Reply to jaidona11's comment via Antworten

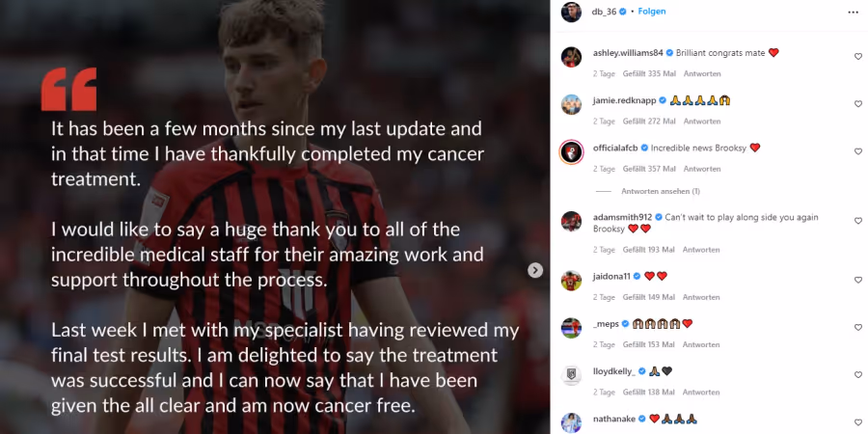701,297
